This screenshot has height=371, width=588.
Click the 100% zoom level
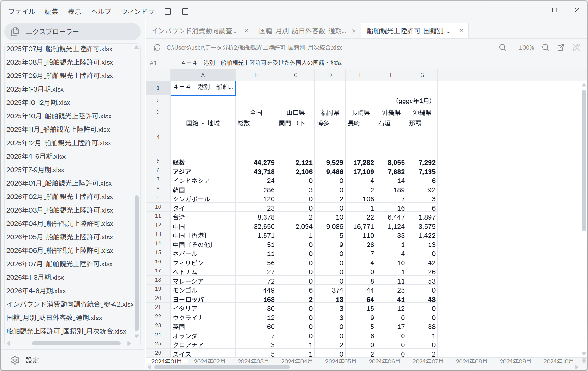click(x=526, y=48)
